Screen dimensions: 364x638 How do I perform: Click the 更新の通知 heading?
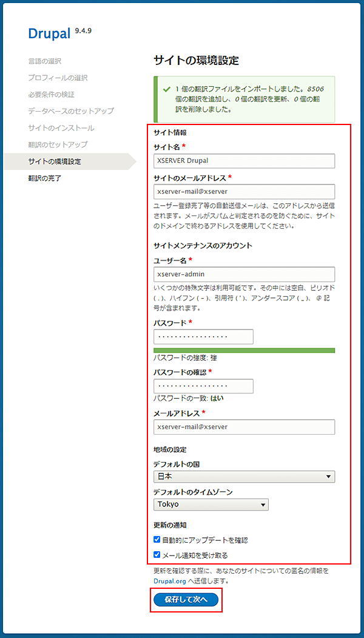(170, 525)
